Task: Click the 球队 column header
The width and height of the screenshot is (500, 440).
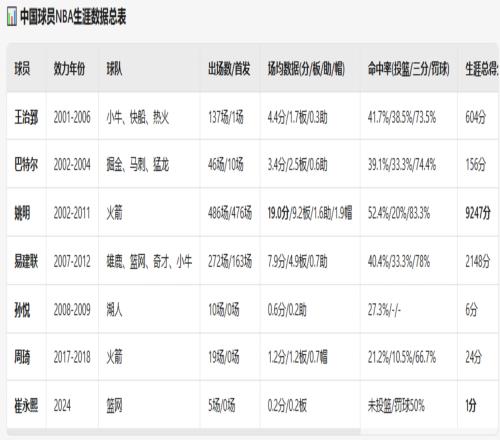Action: [x=114, y=69]
